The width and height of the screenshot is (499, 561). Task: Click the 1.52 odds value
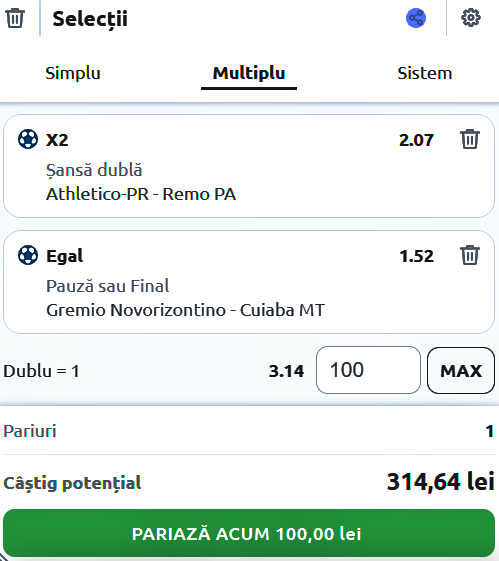tap(416, 256)
